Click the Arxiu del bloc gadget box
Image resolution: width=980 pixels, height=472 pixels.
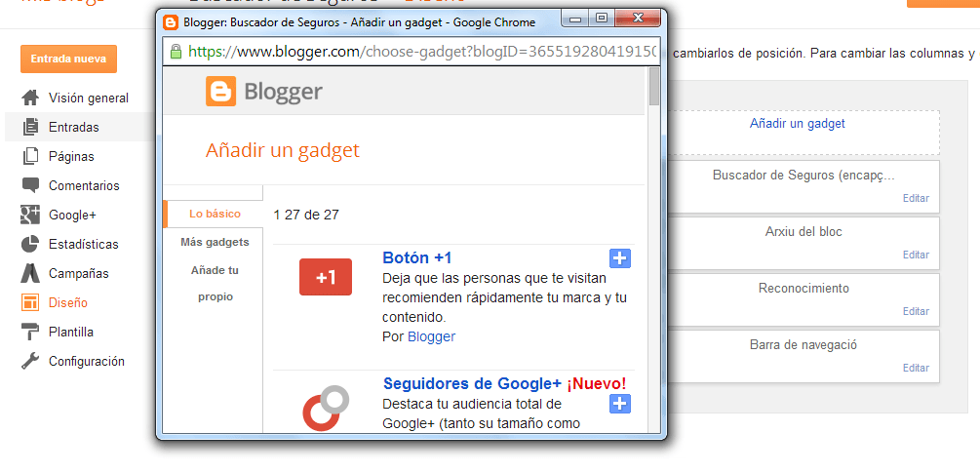pos(804,242)
